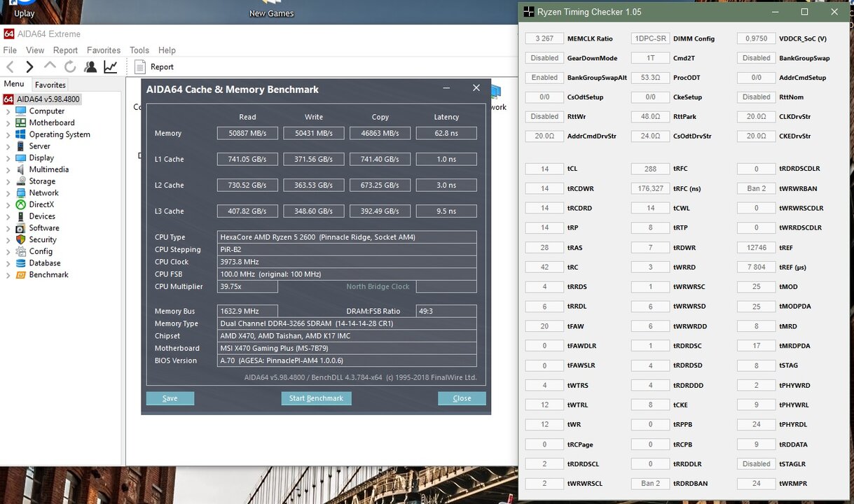Select the Database tree icon
The width and height of the screenshot is (854, 504).
click(20, 263)
